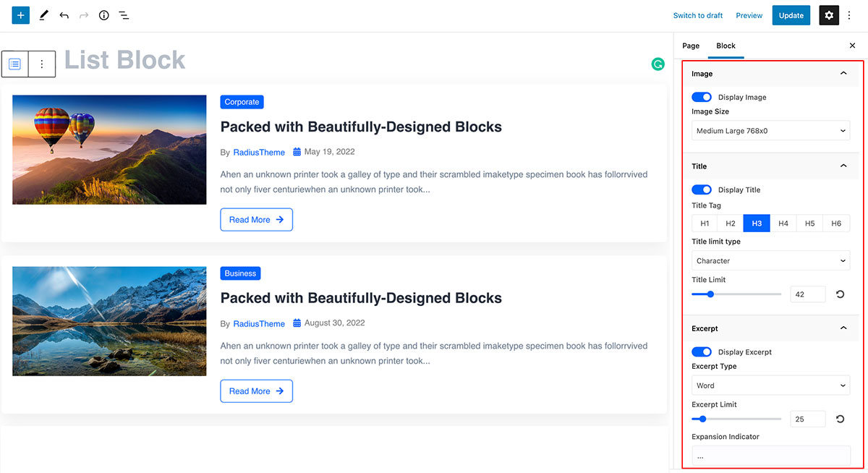Viewport: 868px width, 473px height.
Task: Click the Business post title heading
Action: (x=361, y=298)
